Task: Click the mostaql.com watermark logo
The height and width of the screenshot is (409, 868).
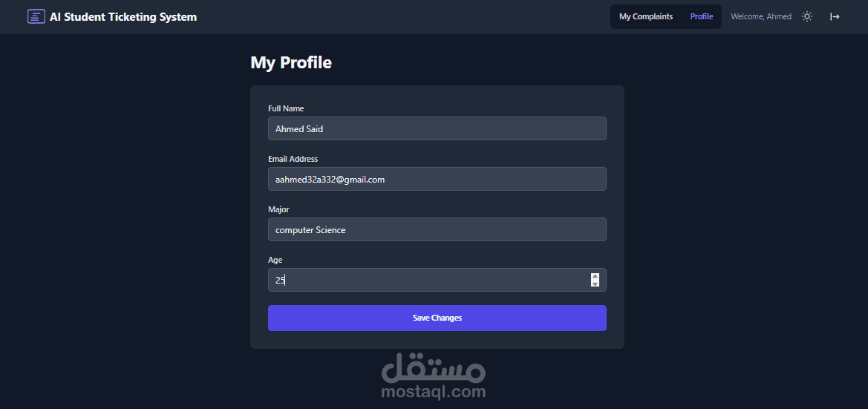Action: point(434,379)
